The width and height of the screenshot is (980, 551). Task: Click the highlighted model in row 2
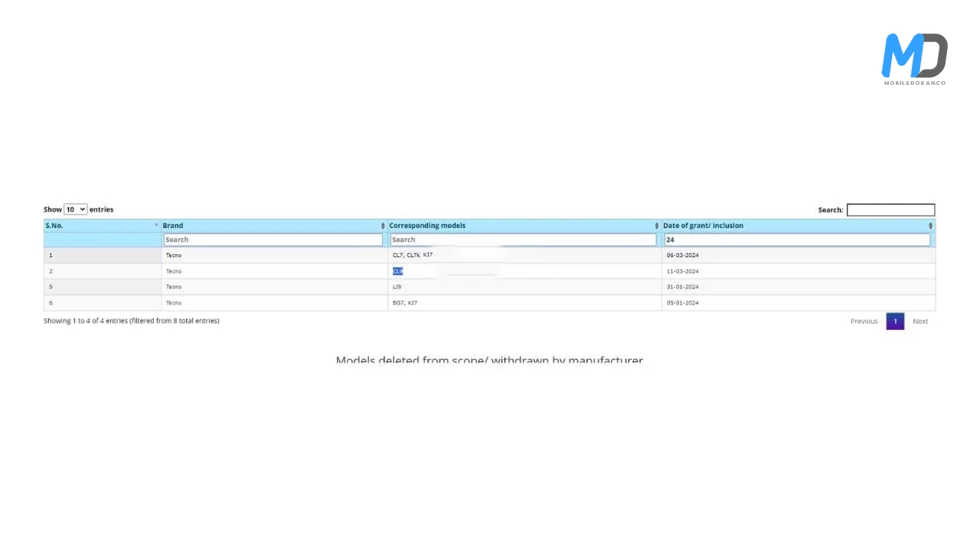[x=397, y=271]
